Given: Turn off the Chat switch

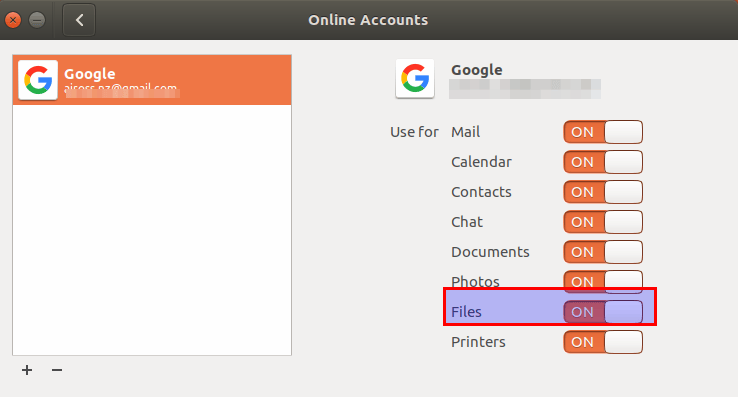Looking at the screenshot, I should [x=603, y=222].
